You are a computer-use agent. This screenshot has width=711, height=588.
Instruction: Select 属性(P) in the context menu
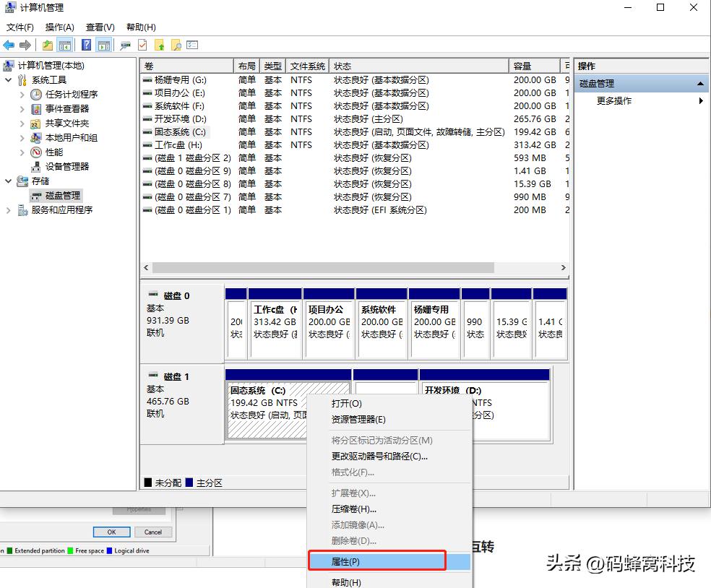(x=345, y=561)
